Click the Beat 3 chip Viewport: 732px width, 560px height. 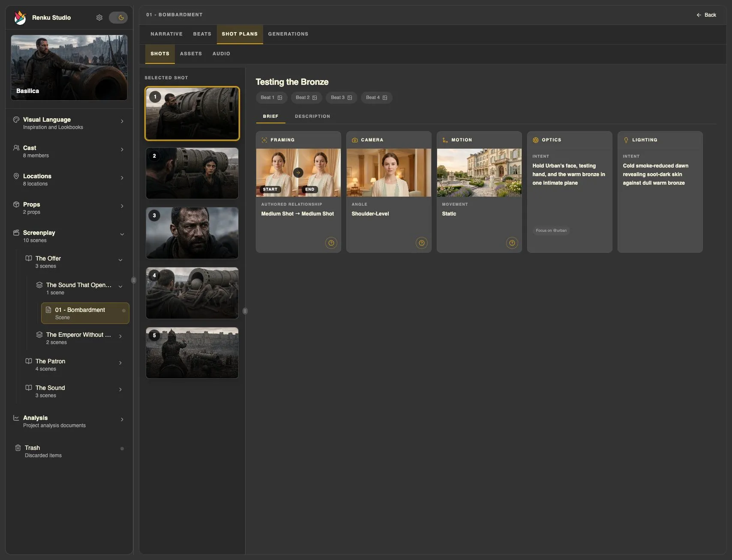point(342,98)
